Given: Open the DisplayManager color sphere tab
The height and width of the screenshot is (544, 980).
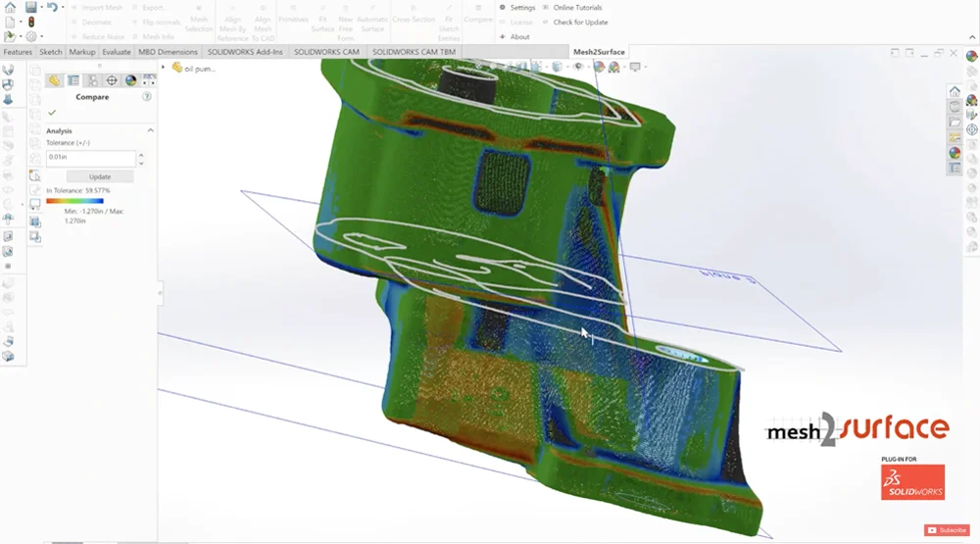Looking at the screenshot, I should point(130,80).
